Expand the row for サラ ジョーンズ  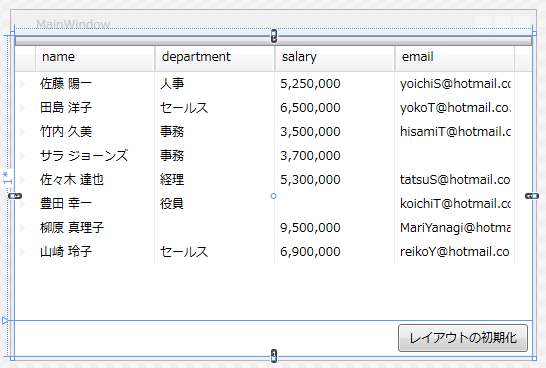pyautogui.click(x=22, y=156)
